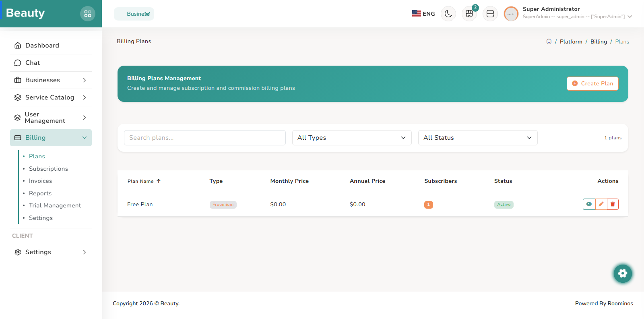Open the All Types dropdown
The height and width of the screenshot is (319, 644).
pyautogui.click(x=352, y=138)
